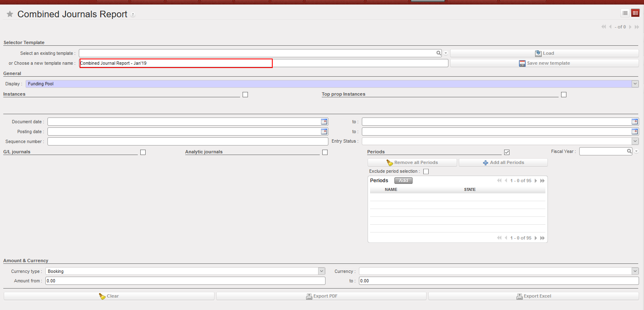Click the Export Excel button
Image resolution: width=644 pixels, height=310 pixels.
coord(533,296)
